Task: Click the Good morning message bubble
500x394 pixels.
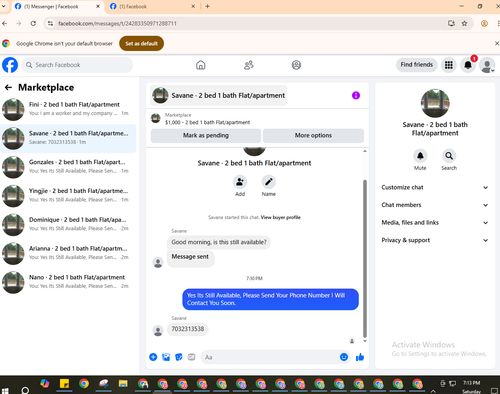Action: 219,242
